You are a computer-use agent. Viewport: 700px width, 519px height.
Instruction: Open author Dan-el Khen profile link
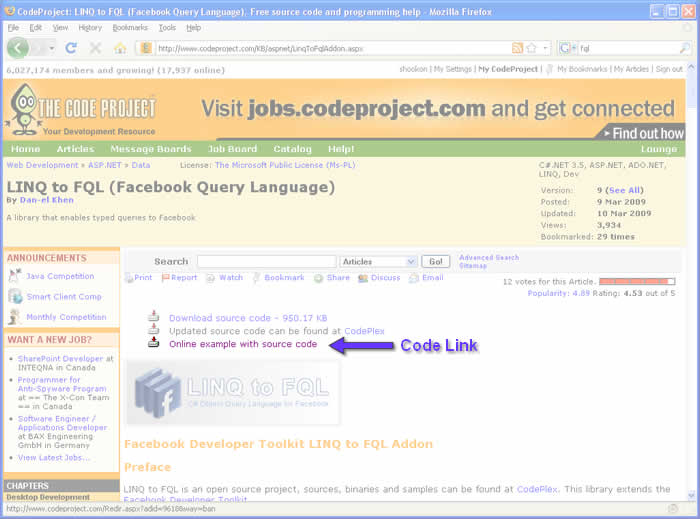(46, 200)
